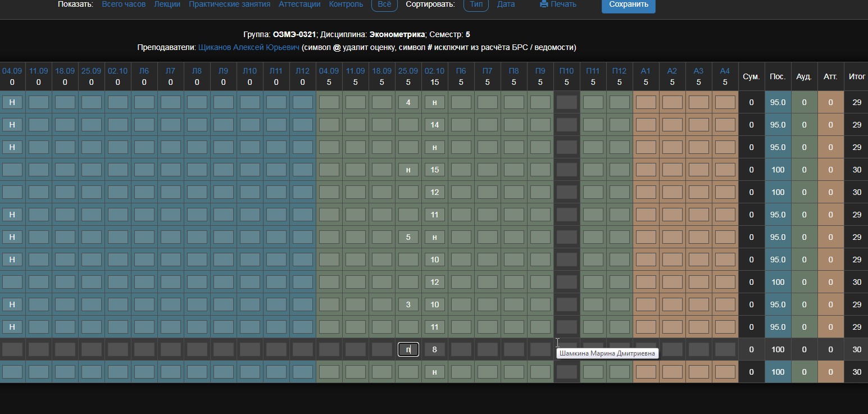
Task: Open the Контроль filter
Action: [x=346, y=4]
